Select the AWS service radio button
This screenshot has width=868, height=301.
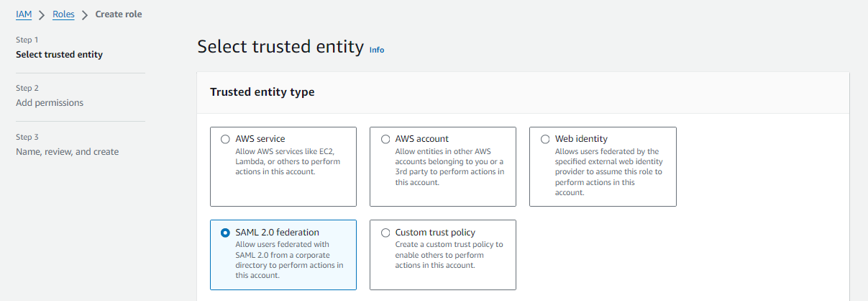226,139
